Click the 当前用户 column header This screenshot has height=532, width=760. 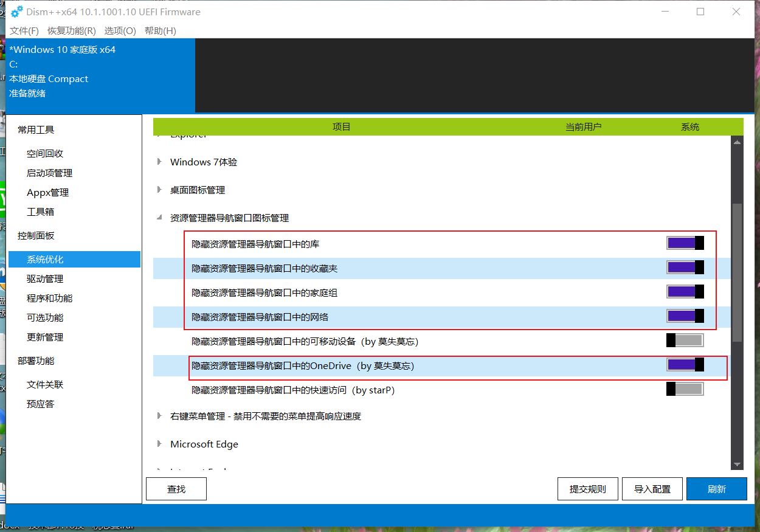(583, 127)
